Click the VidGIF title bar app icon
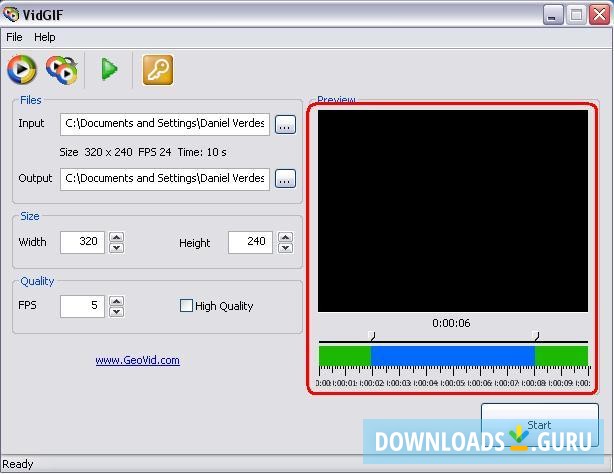 coord(11,14)
